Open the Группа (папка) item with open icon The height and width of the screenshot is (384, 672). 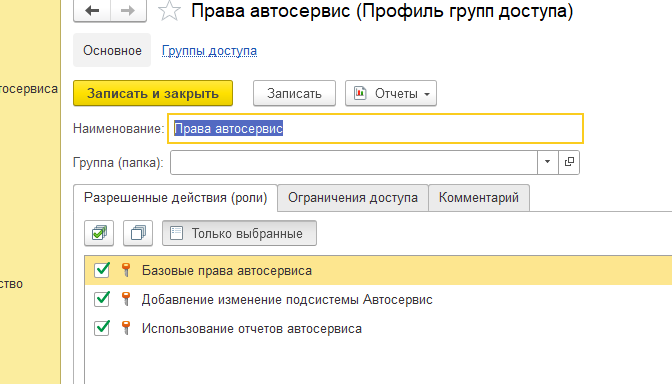(x=569, y=162)
